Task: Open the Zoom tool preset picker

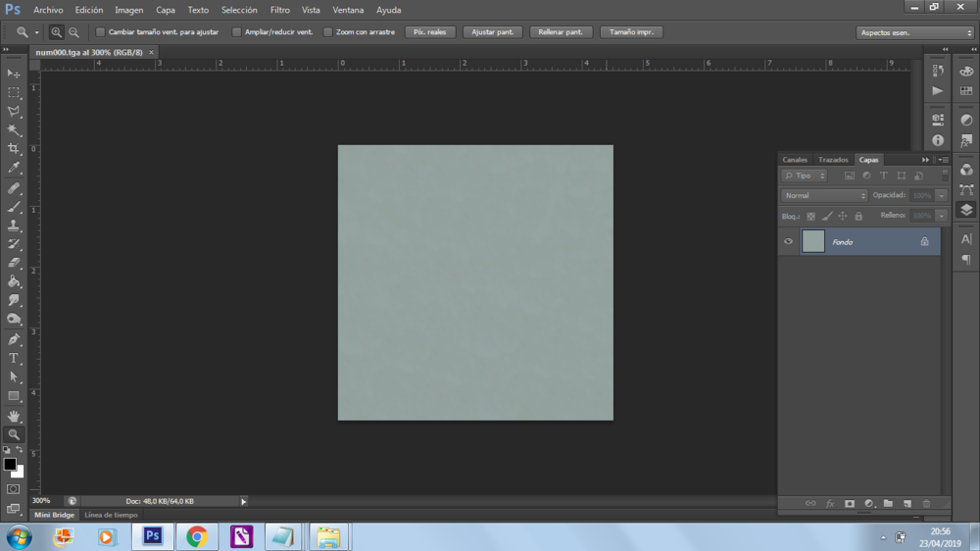Action: (36, 32)
